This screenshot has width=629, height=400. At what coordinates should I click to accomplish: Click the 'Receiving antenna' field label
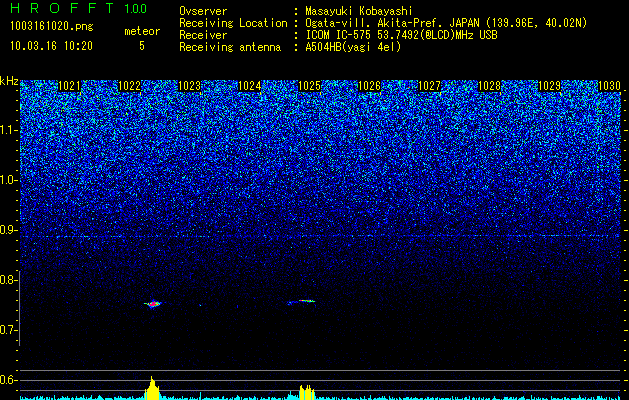(230, 47)
